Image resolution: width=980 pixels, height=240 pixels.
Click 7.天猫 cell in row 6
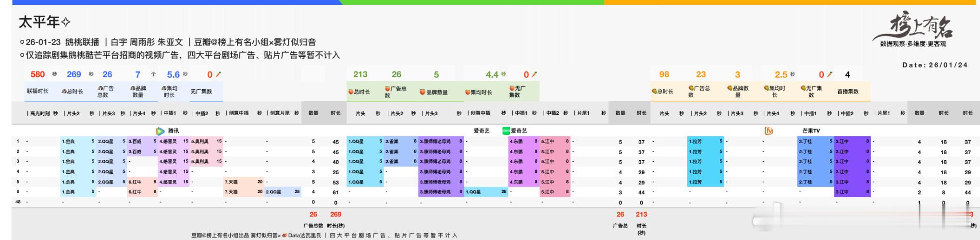click(244, 192)
